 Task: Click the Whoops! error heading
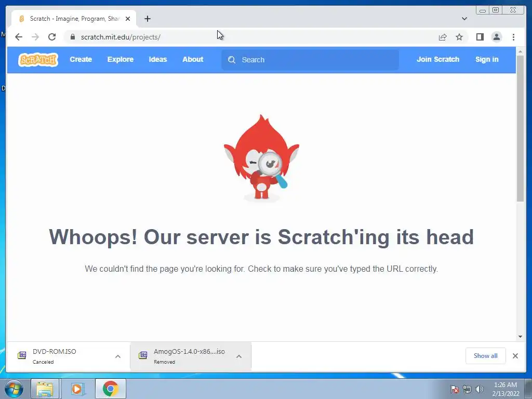tap(261, 237)
